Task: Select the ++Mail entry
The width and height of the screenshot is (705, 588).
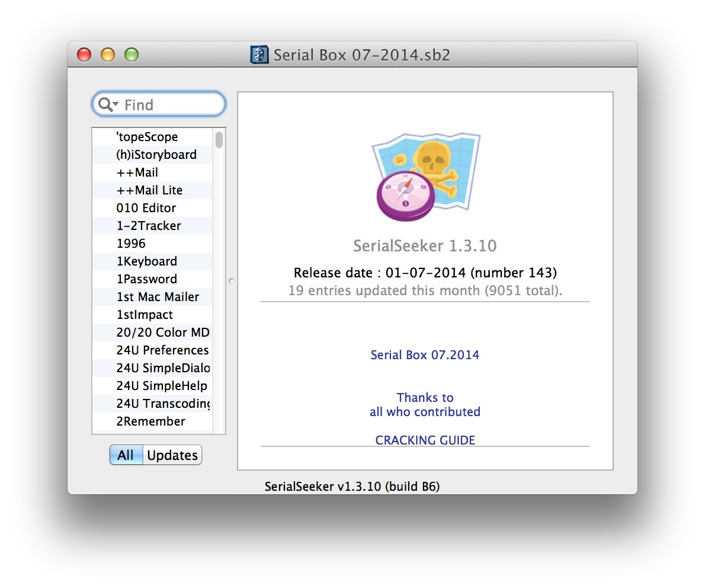Action: pyautogui.click(x=152, y=172)
